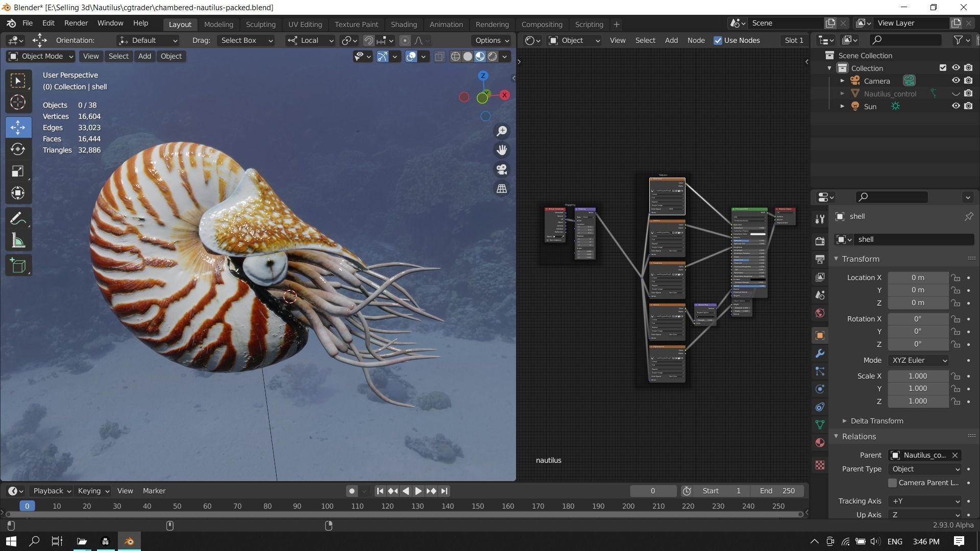Select the Select Box tool
Screen dimensions: 980x551
pyautogui.click(x=18, y=81)
